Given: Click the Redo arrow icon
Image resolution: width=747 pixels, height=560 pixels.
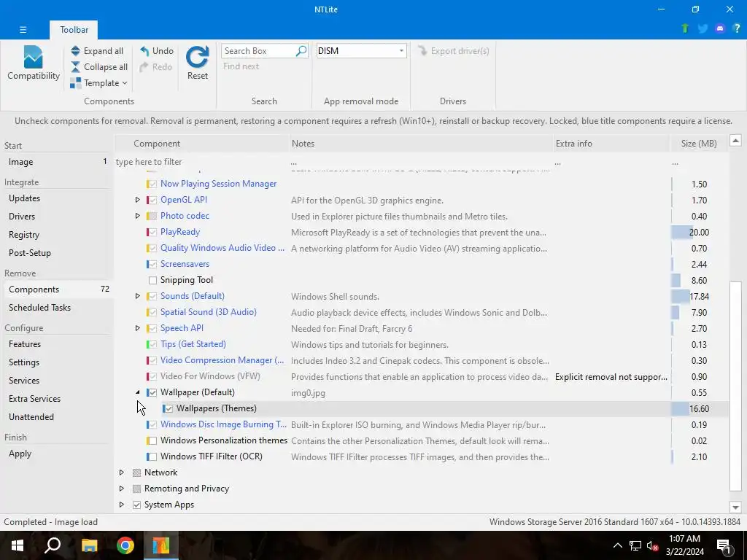Looking at the screenshot, I should pos(144,66).
